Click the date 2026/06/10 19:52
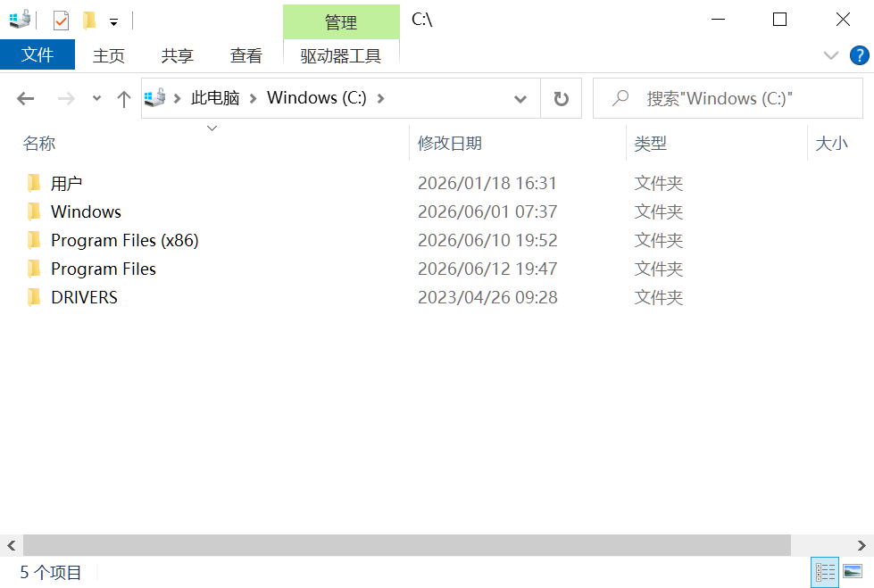 487,240
